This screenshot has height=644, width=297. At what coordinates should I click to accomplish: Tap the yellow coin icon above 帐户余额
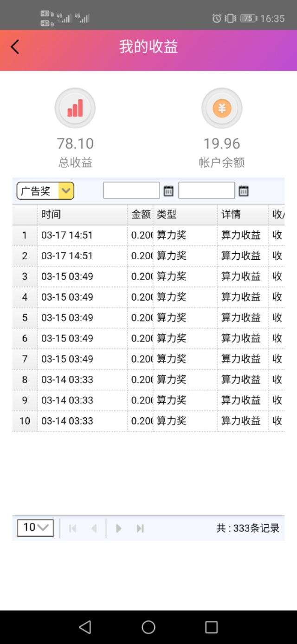[222, 107]
